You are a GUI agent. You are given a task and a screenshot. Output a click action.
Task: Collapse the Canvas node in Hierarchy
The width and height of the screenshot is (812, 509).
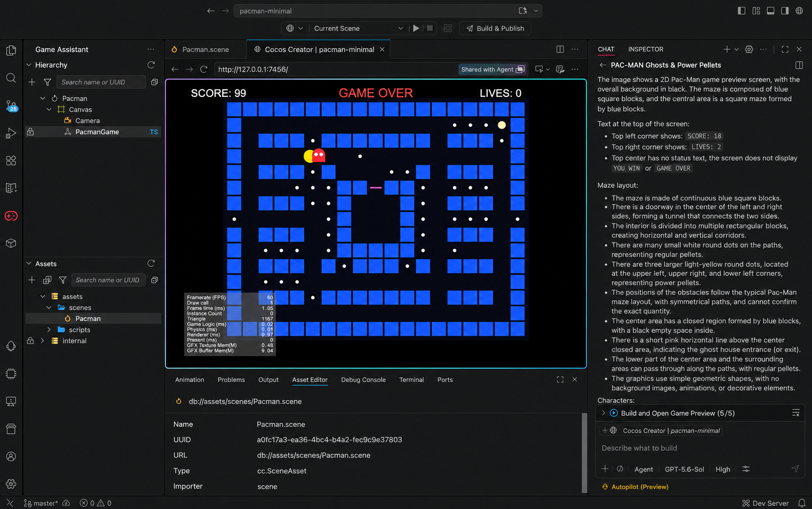[49, 110]
